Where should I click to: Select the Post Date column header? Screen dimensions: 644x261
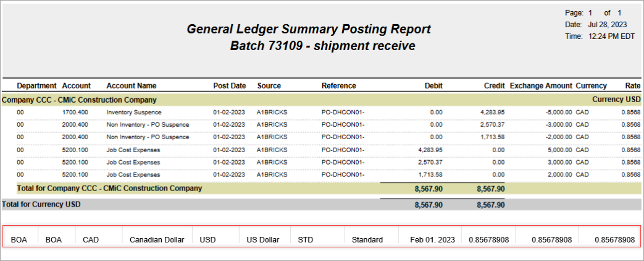click(230, 85)
